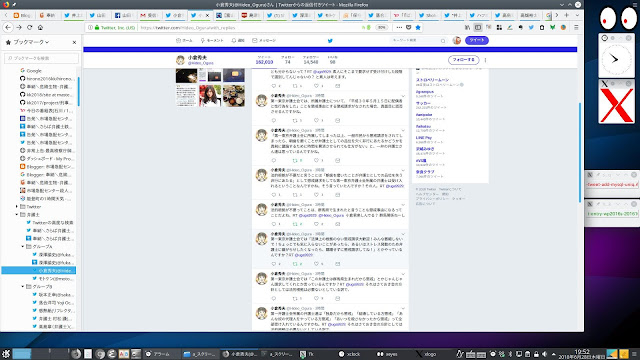
Task: Open the food photo thumbnail in media grid
Action: [233, 96]
